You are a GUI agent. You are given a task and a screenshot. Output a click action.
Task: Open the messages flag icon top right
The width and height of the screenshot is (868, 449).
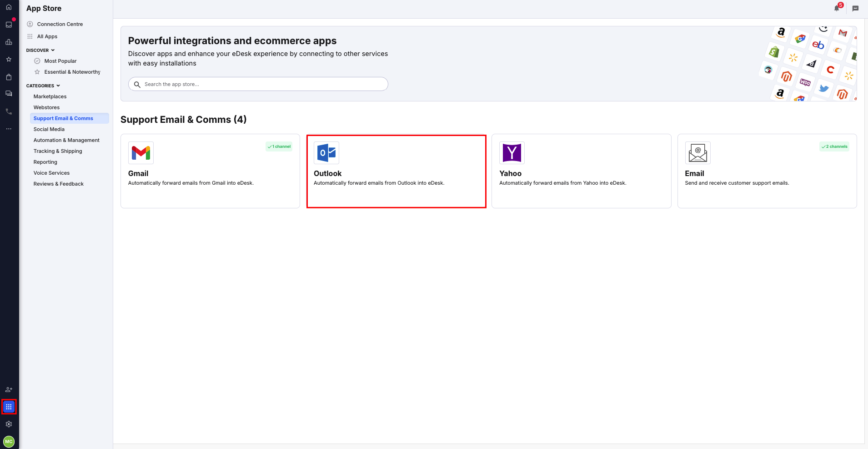(855, 8)
